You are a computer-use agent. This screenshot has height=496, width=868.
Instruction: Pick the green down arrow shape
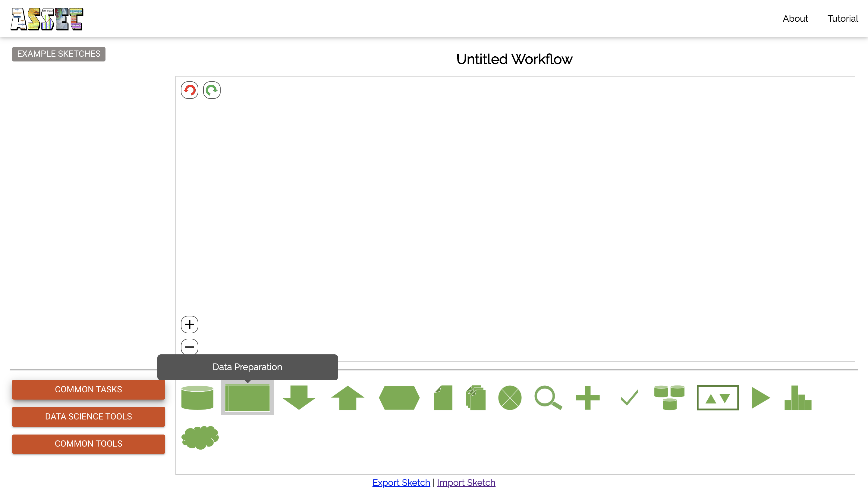(x=299, y=397)
